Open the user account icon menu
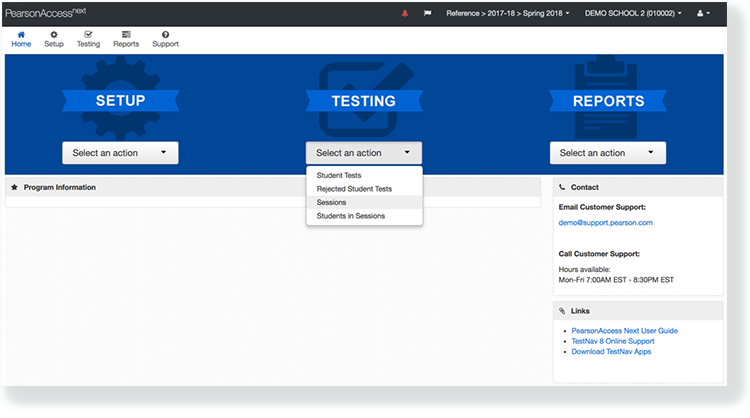The height and width of the screenshot is (418, 750). (702, 14)
